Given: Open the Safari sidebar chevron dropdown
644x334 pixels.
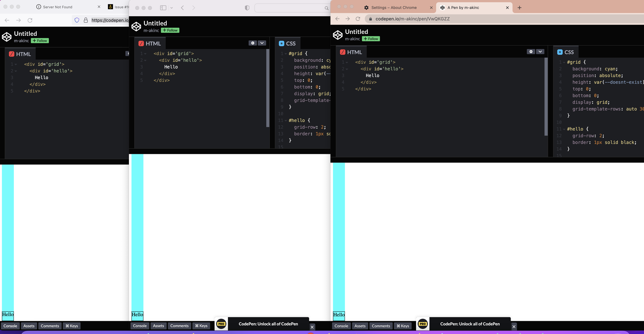Looking at the screenshot, I should coord(171,8).
